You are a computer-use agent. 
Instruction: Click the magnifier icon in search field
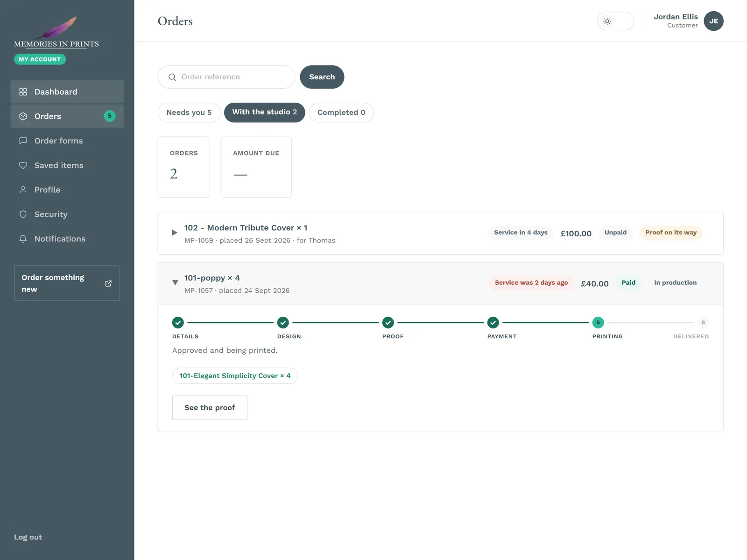click(172, 77)
